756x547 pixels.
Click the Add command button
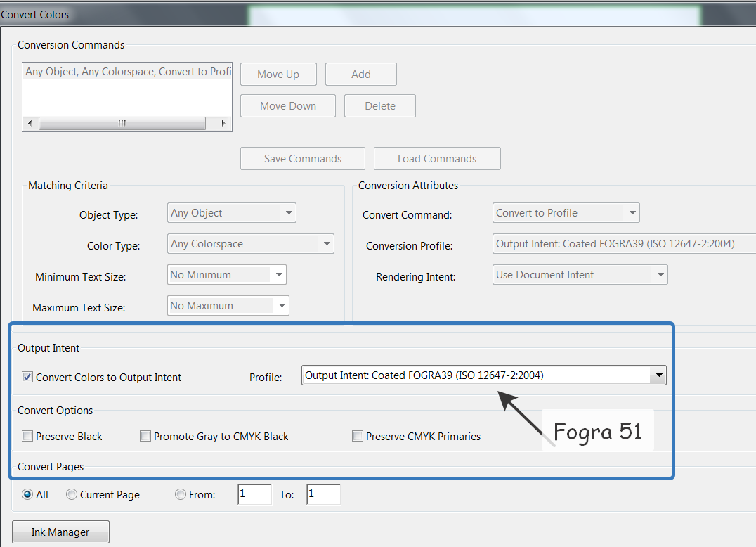pos(360,75)
